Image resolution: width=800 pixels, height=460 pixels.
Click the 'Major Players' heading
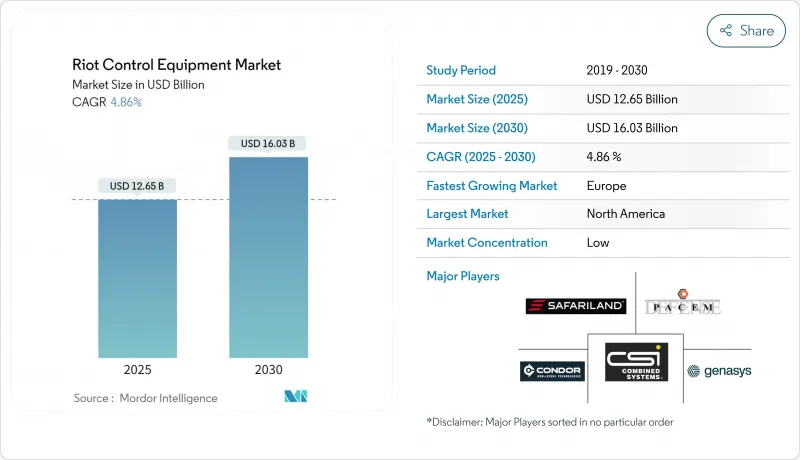click(463, 276)
